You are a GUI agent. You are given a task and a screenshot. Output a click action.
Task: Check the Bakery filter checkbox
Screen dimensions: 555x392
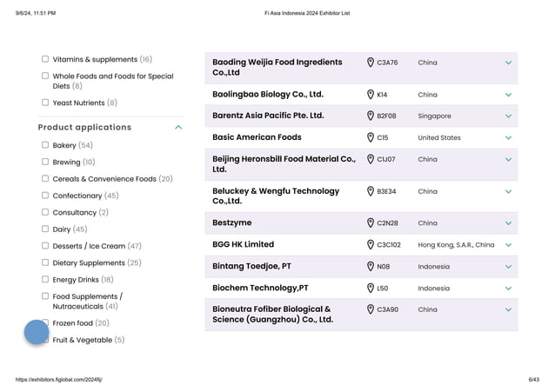click(45, 145)
